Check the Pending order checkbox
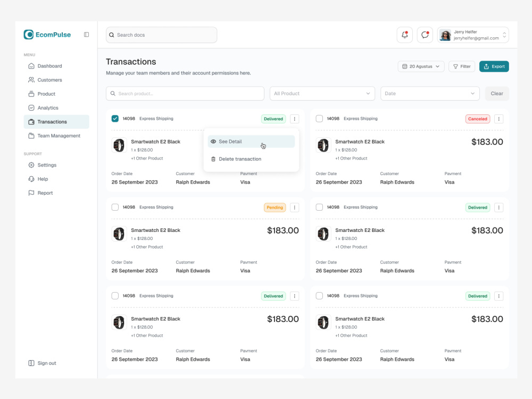The width and height of the screenshot is (532, 399). pos(115,207)
